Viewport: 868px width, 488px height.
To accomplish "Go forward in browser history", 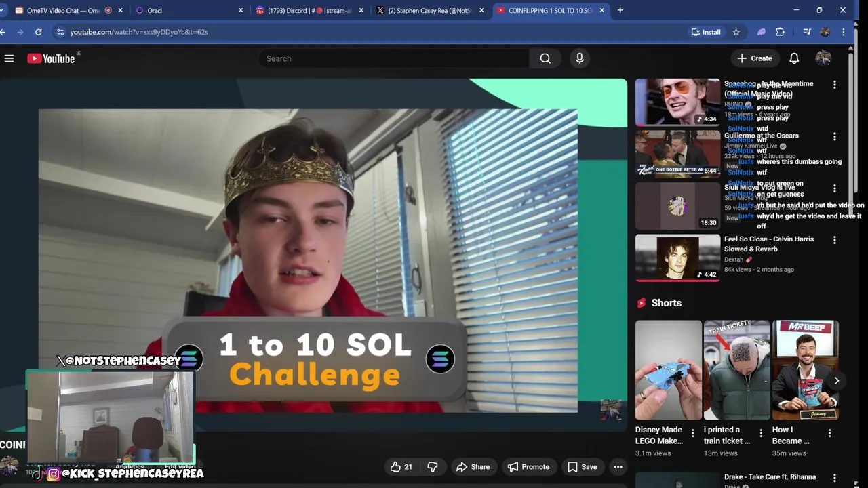I will click(20, 32).
